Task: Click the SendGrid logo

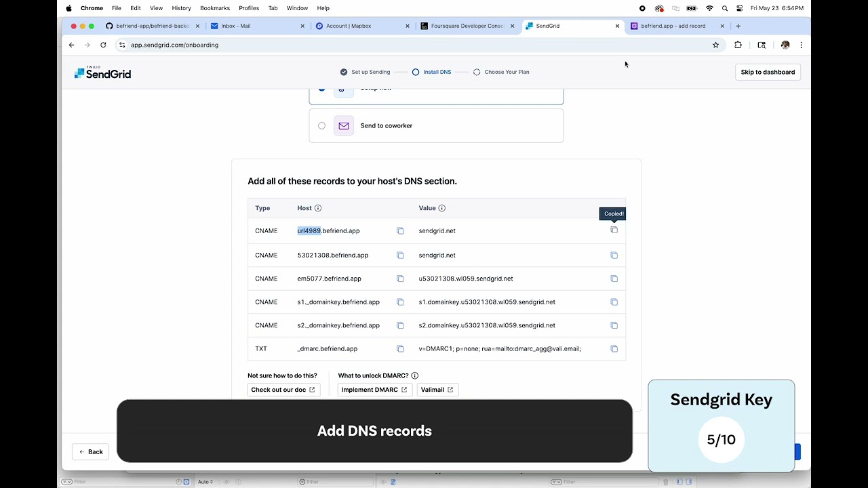Action: pos(102,73)
